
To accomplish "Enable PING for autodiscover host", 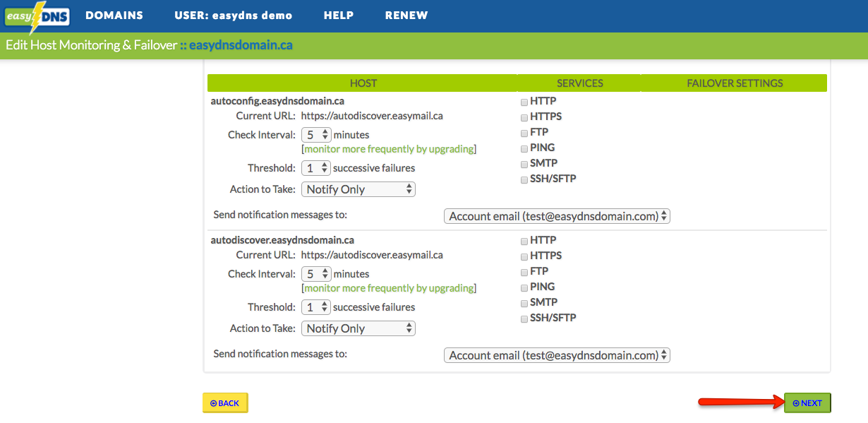I will (524, 287).
